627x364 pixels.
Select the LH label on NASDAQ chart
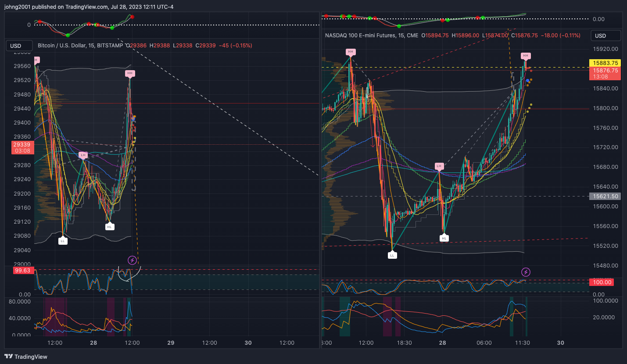coord(439,166)
